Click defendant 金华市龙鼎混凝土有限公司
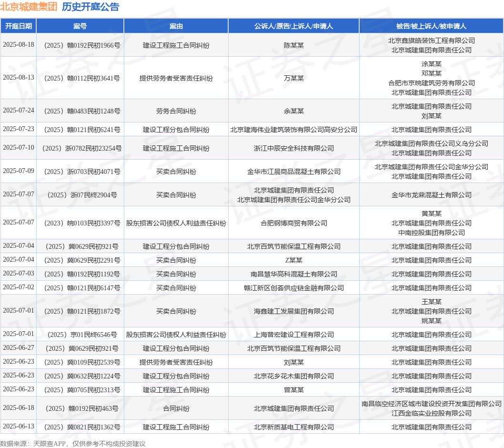 pyautogui.click(x=432, y=195)
